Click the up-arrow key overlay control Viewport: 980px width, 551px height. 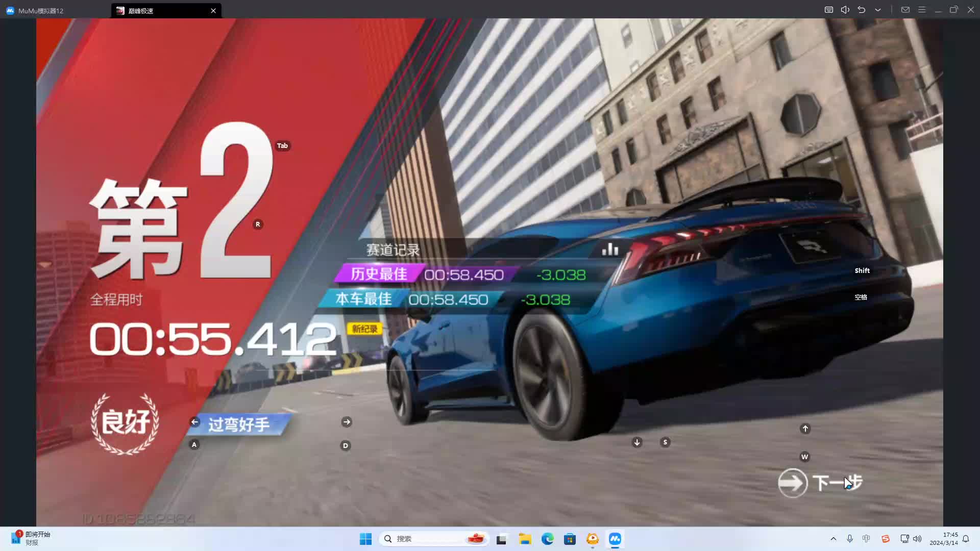tap(805, 429)
